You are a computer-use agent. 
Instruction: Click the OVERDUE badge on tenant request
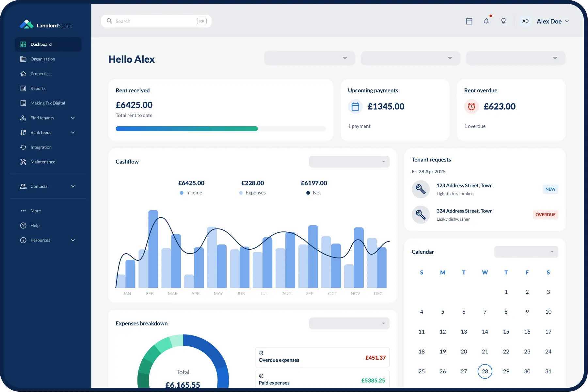pos(546,215)
